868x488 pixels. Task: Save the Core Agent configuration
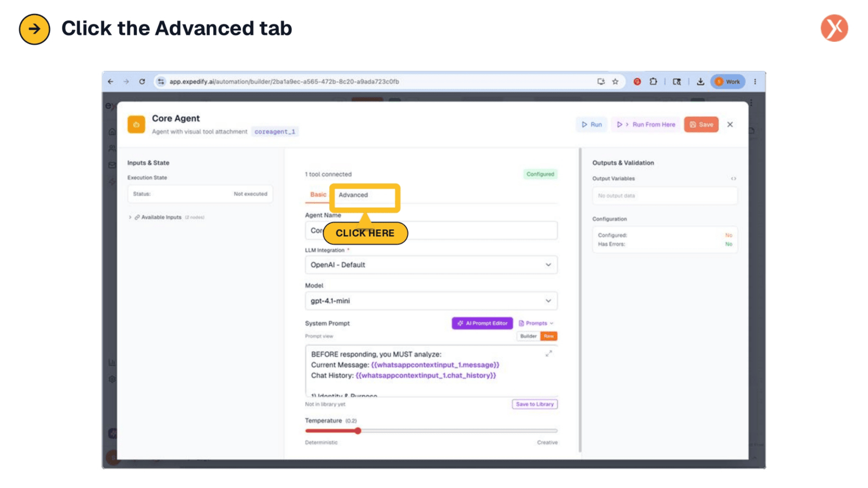point(701,125)
